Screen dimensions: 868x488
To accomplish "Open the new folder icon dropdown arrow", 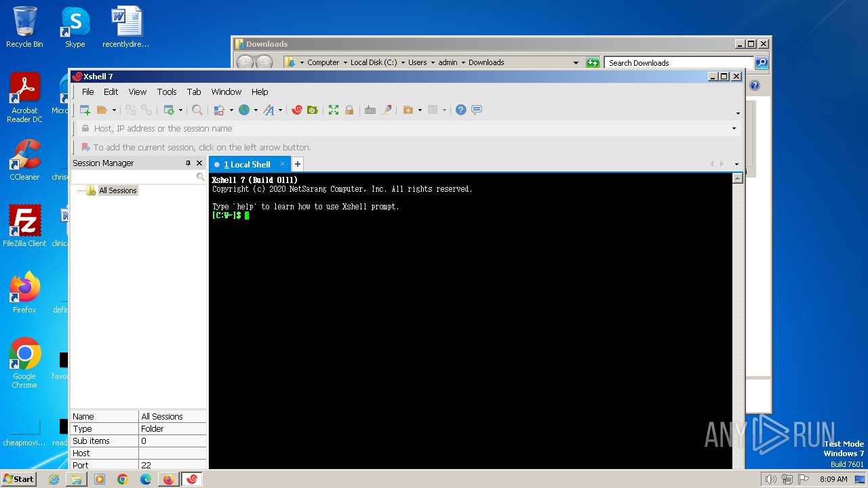I will point(420,110).
